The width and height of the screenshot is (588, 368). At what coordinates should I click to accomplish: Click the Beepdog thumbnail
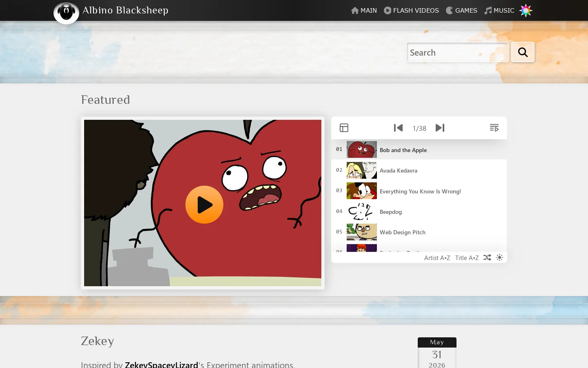coord(362,211)
